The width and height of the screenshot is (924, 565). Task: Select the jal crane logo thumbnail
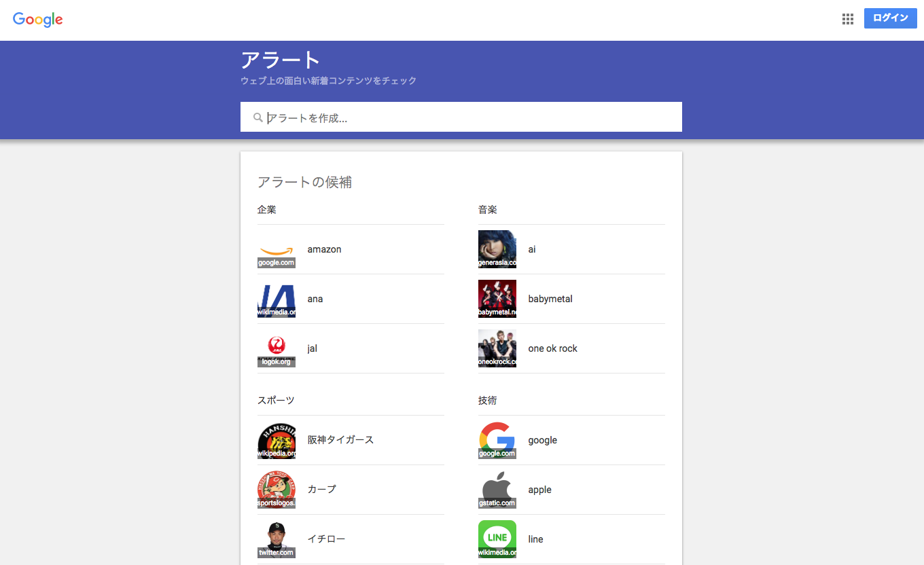tap(277, 348)
